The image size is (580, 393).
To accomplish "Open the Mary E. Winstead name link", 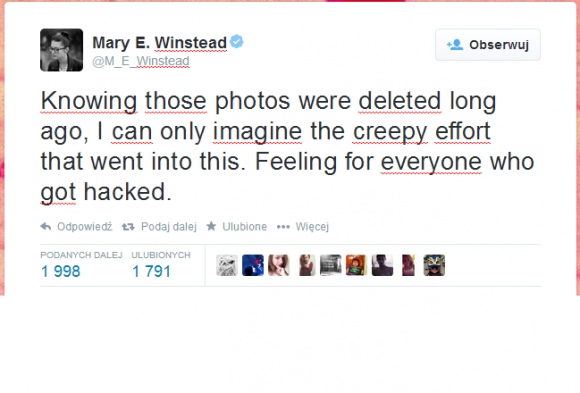I will 159,43.
